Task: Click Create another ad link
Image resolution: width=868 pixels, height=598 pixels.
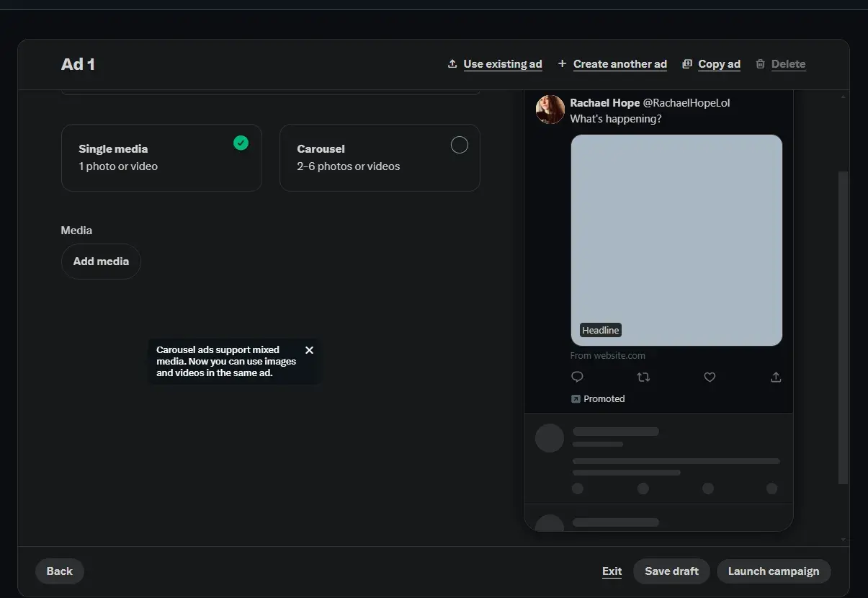Action: tap(619, 64)
